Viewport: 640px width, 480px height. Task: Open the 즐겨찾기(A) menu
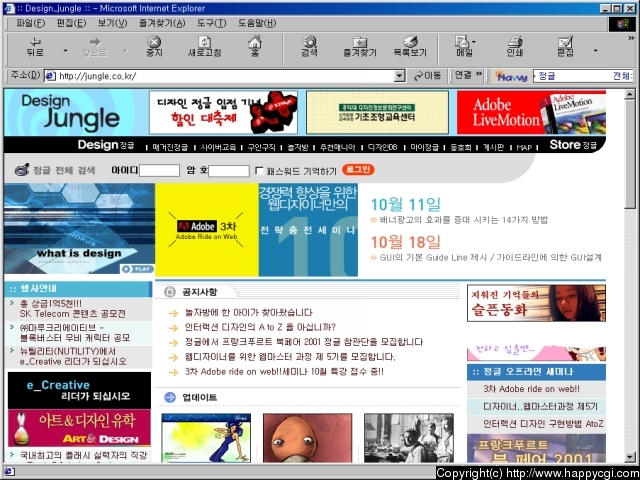click(162, 23)
